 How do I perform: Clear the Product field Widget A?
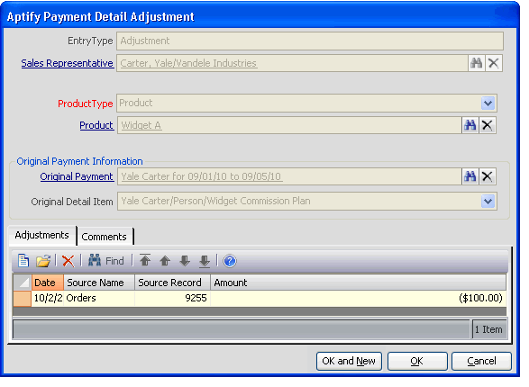click(488, 125)
